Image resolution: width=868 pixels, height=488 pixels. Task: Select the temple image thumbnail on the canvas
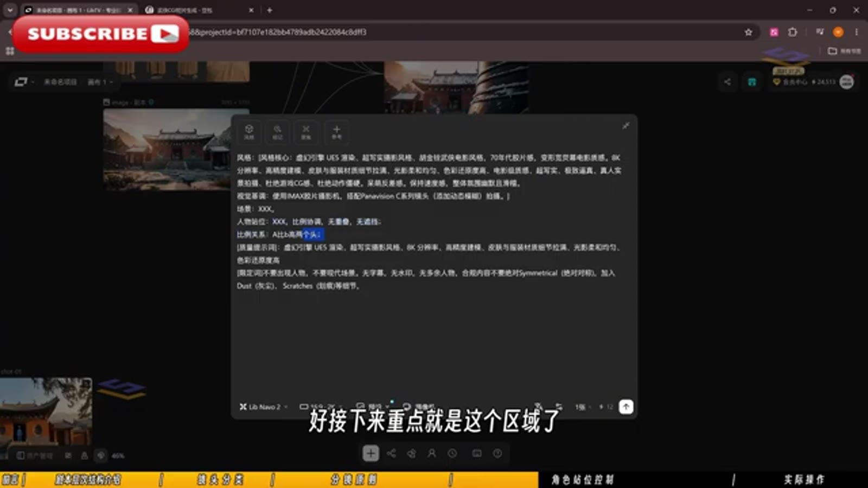click(168, 149)
